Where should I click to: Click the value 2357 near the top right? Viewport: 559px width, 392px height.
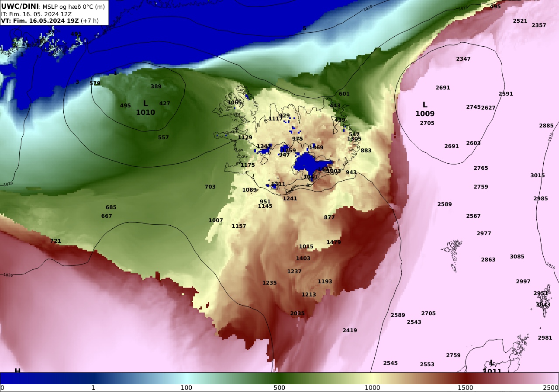(x=539, y=25)
